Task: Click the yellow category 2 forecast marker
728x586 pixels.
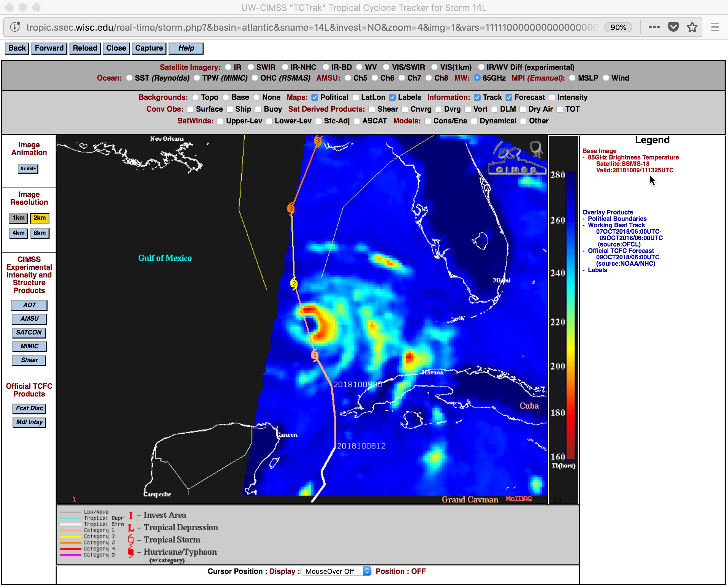Action: (x=294, y=283)
